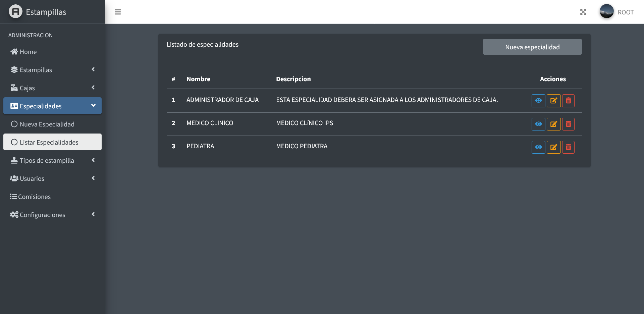Click the Nueva especialidad button

pos(532,47)
